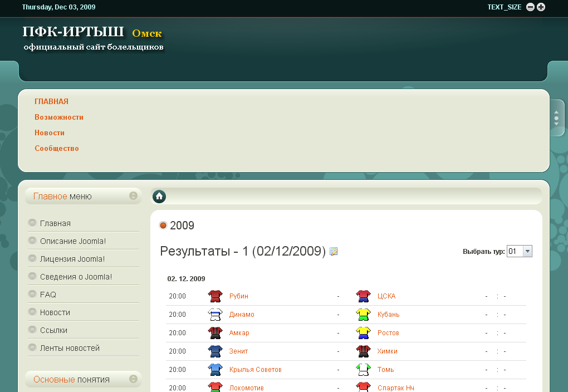Open Новости top menu item

click(x=50, y=133)
